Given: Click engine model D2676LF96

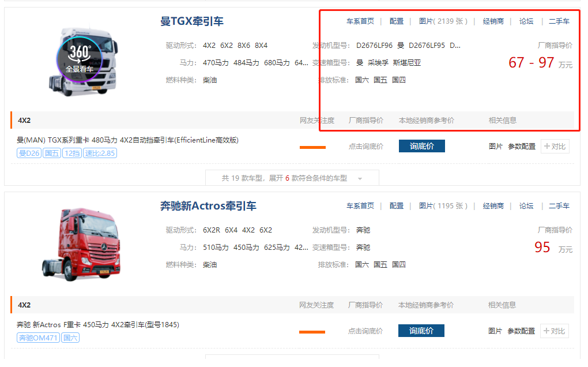Looking at the screenshot, I should coord(374,46).
